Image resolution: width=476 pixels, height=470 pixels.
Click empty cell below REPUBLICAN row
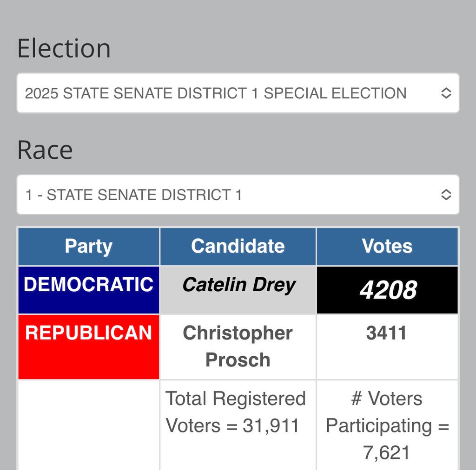[89, 425]
